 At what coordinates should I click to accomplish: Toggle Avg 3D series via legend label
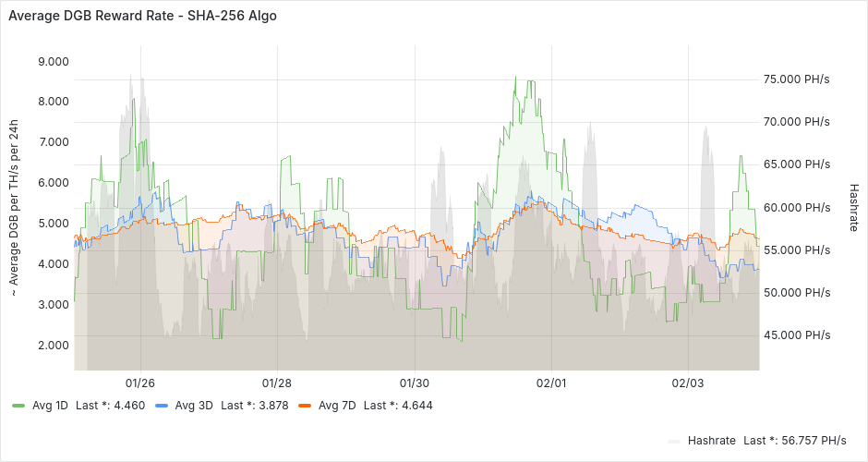194,406
